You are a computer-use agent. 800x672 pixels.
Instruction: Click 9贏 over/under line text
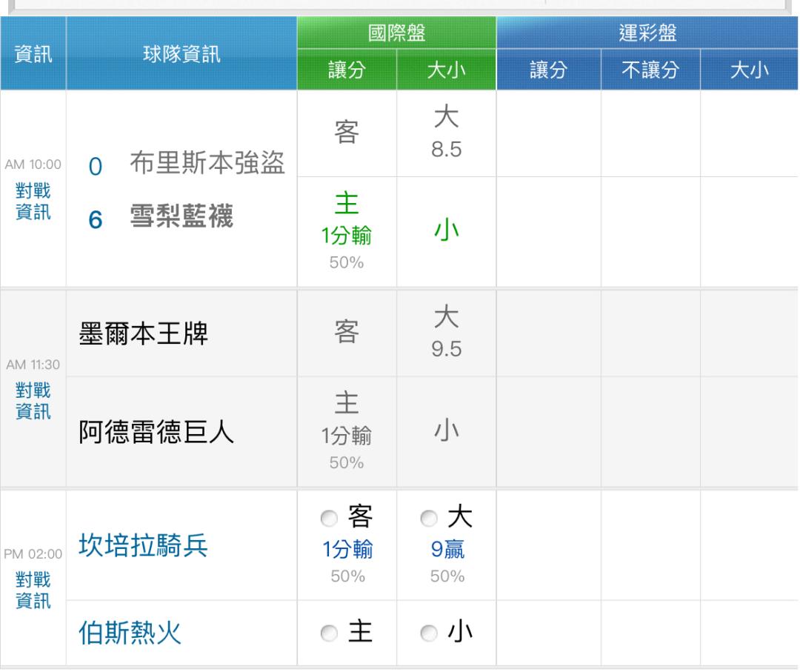point(447,550)
